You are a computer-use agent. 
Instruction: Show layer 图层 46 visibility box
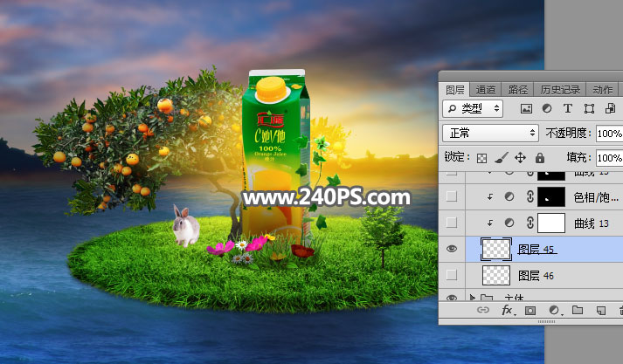coord(452,275)
